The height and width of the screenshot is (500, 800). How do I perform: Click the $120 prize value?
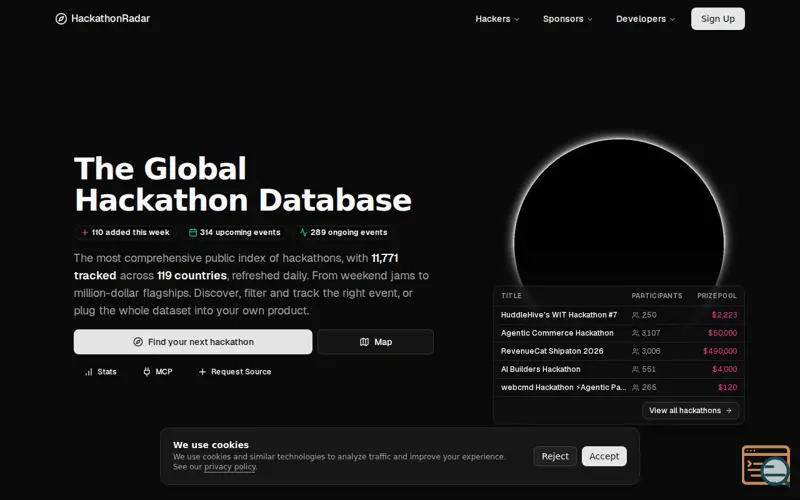tap(728, 388)
